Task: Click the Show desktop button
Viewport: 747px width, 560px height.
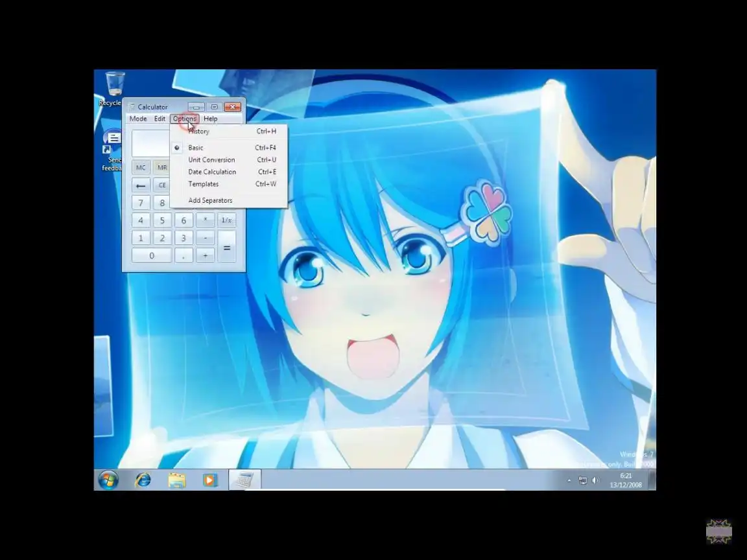Action: (x=652, y=480)
